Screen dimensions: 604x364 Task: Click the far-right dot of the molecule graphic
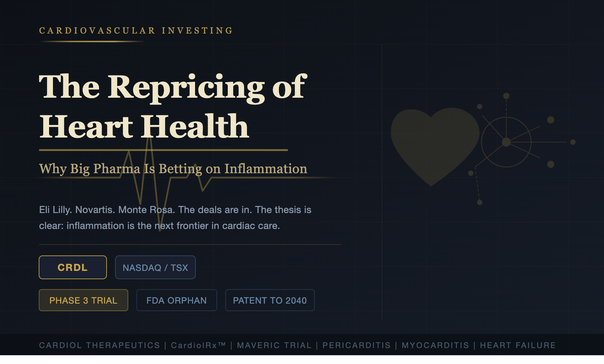click(x=573, y=142)
